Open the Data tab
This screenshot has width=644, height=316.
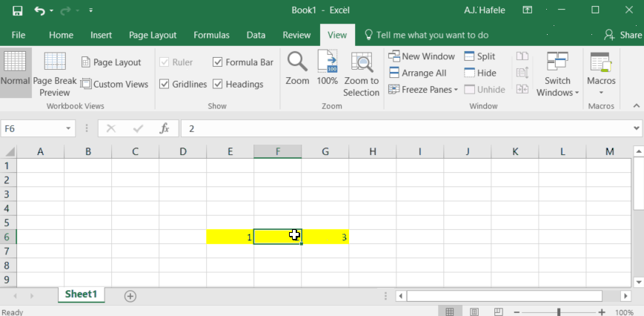[x=256, y=35]
